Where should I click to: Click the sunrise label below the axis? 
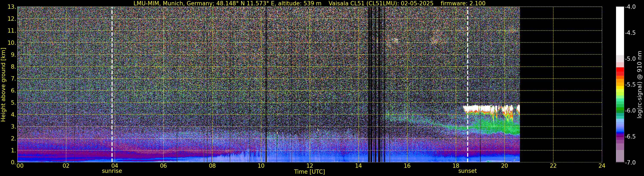tap(112, 171)
